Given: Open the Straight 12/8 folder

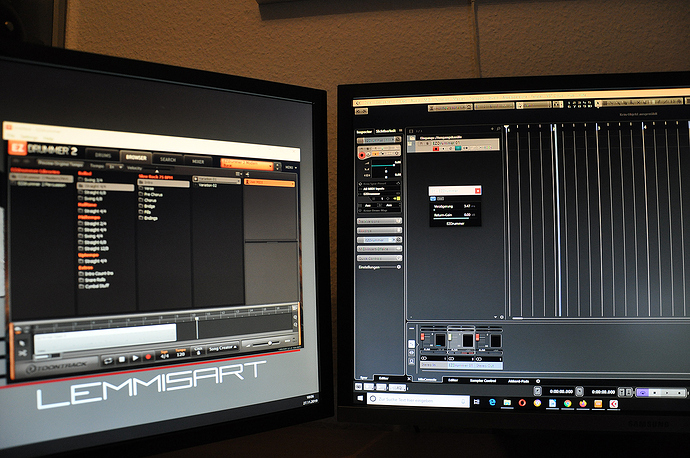Looking at the screenshot, I should pyautogui.click(x=94, y=249).
